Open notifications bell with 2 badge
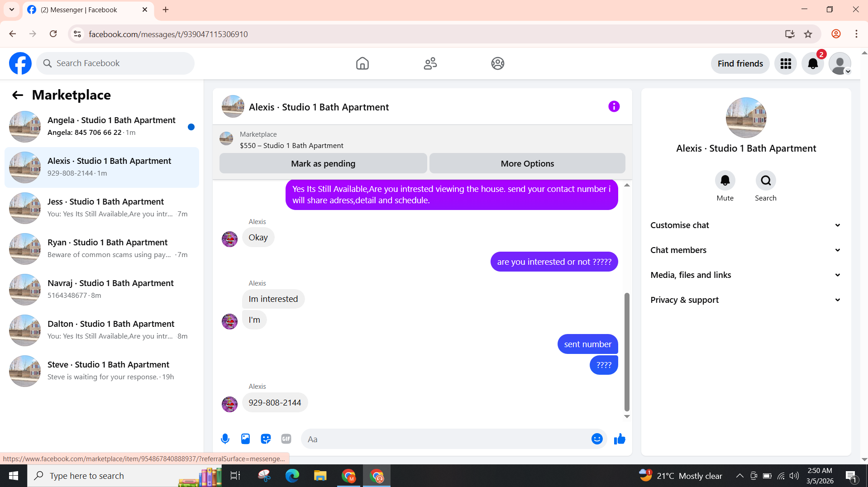 (813, 63)
